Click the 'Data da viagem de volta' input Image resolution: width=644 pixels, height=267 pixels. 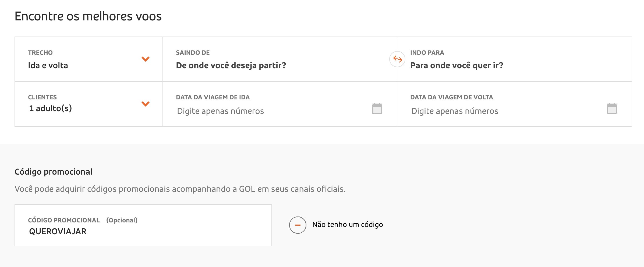514,104
